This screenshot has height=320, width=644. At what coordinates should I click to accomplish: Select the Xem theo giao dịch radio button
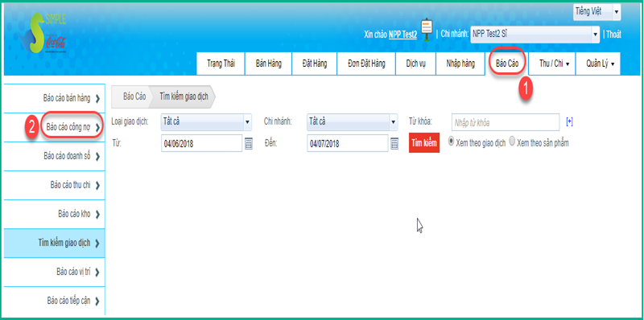pyautogui.click(x=452, y=142)
